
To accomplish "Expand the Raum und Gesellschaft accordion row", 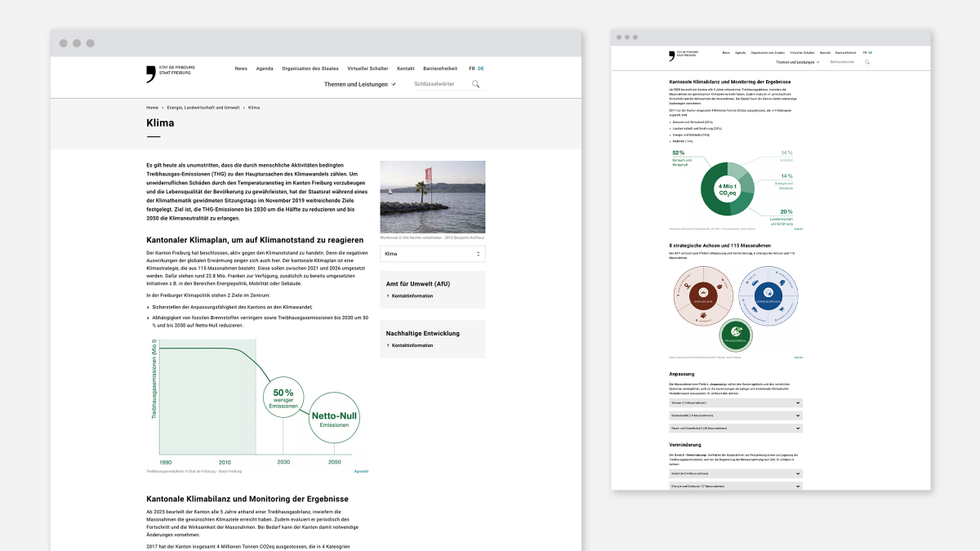I will point(736,429).
